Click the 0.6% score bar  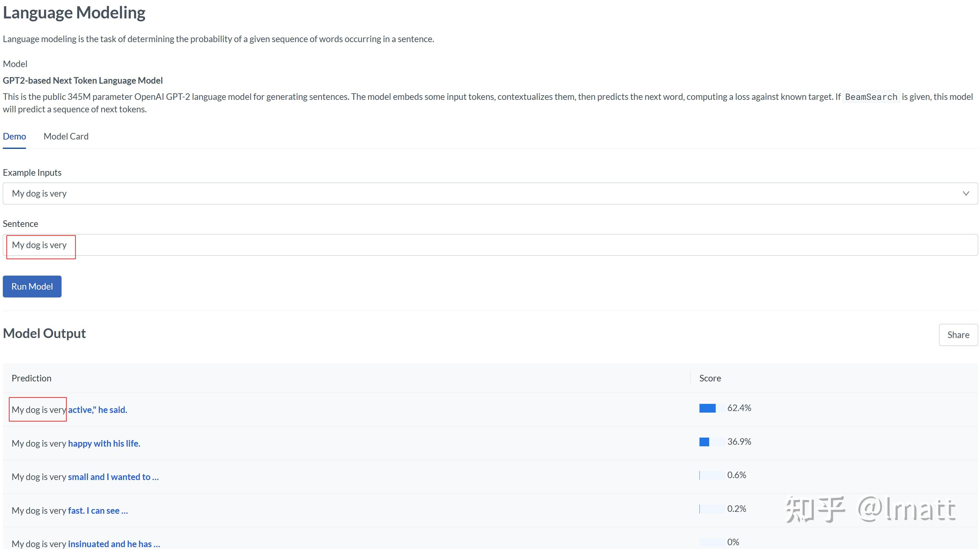point(711,475)
